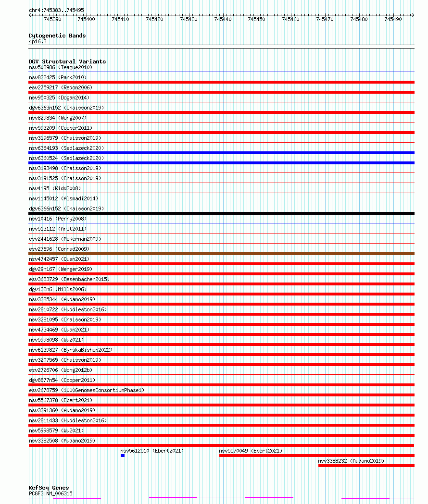
Task: Click the chr4:745383..745495 region label
Action: [x=56, y=10]
